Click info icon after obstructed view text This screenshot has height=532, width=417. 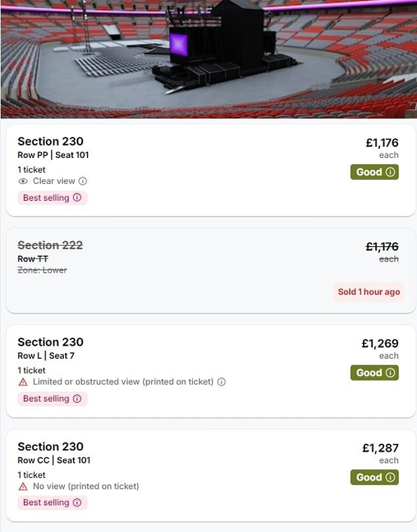222,382
